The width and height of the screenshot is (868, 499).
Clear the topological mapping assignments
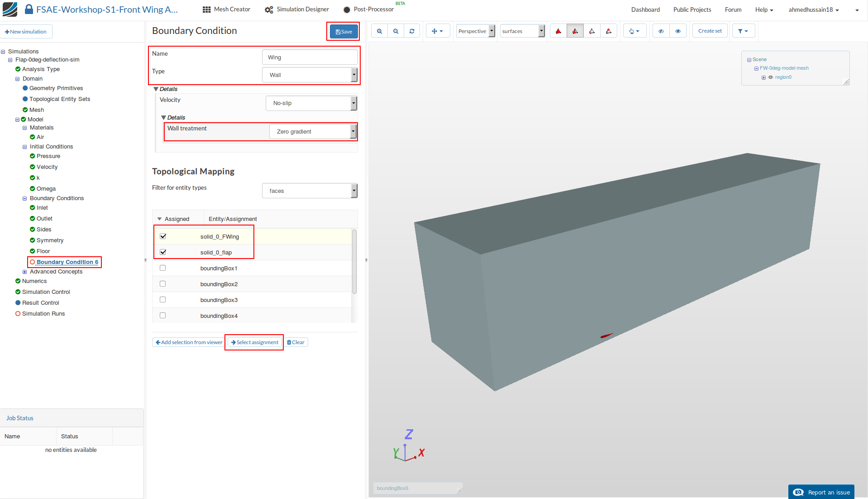point(296,342)
